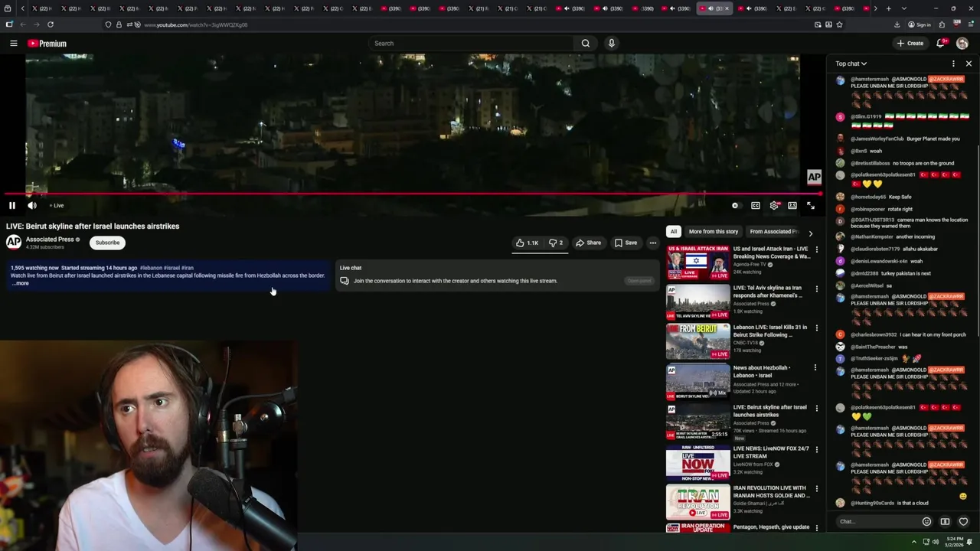The width and height of the screenshot is (980, 551).
Task: Open taskbar volume icon
Action: [935, 542]
